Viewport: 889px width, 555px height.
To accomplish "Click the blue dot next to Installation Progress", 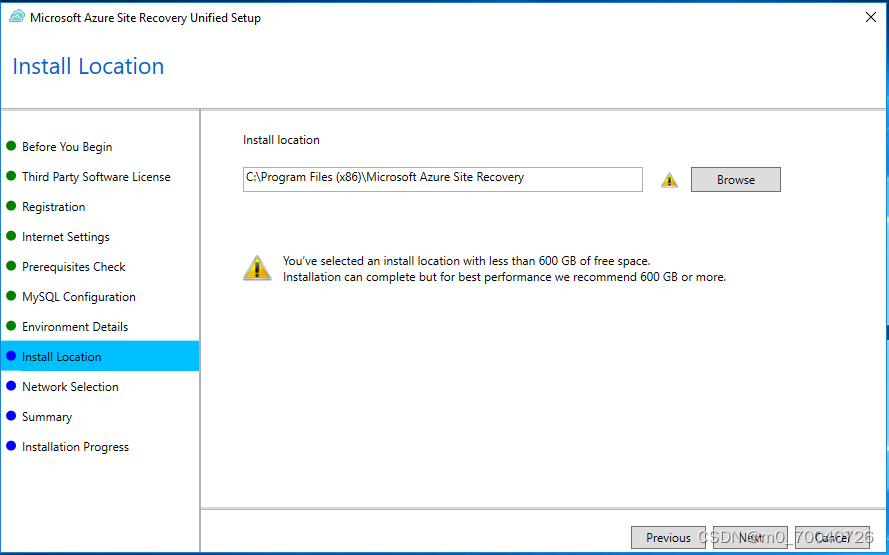I will (x=11, y=447).
